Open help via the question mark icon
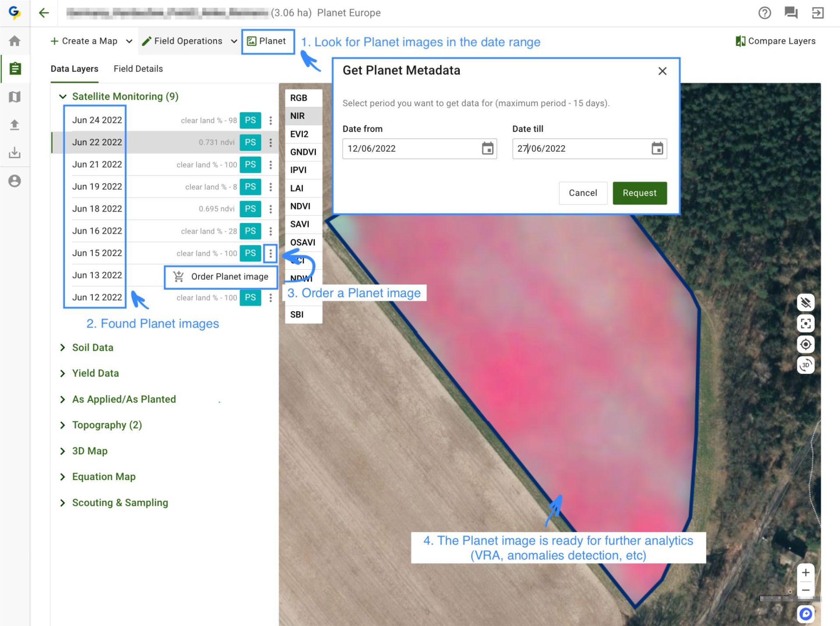840x626 pixels. pyautogui.click(x=765, y=13)
